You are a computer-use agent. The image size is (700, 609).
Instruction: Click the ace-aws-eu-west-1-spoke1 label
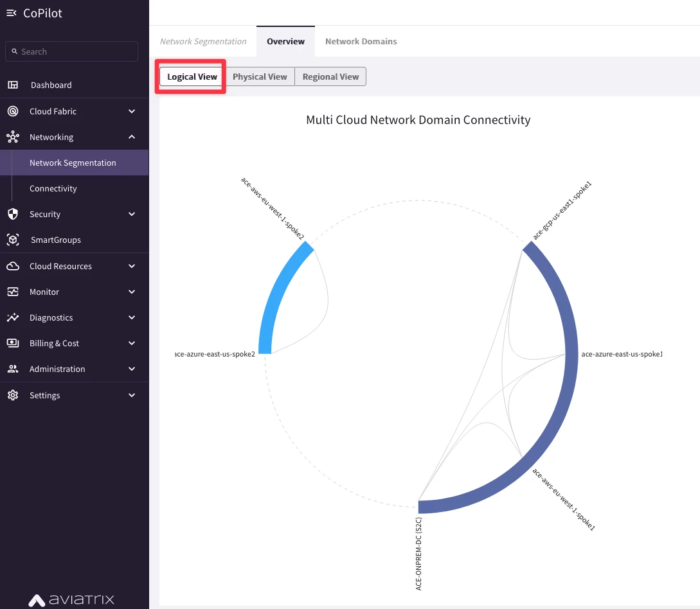point(563,499)
